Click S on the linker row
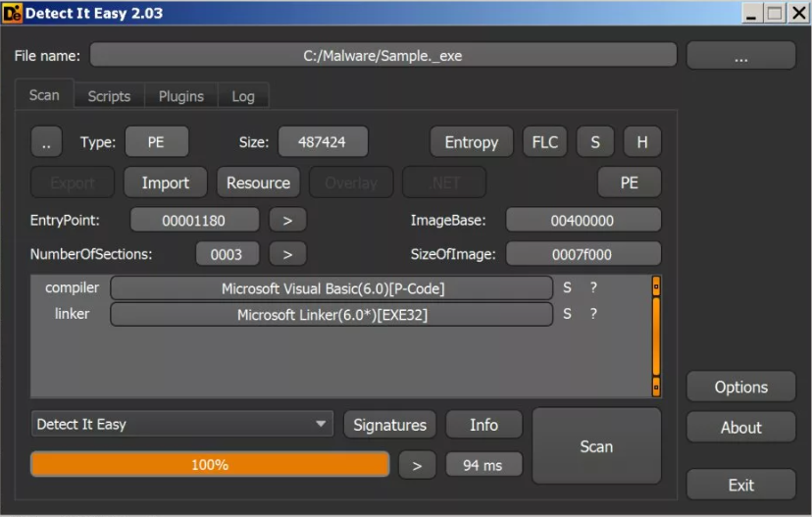The width and height of the screenshot is (812, 517). 568,314
